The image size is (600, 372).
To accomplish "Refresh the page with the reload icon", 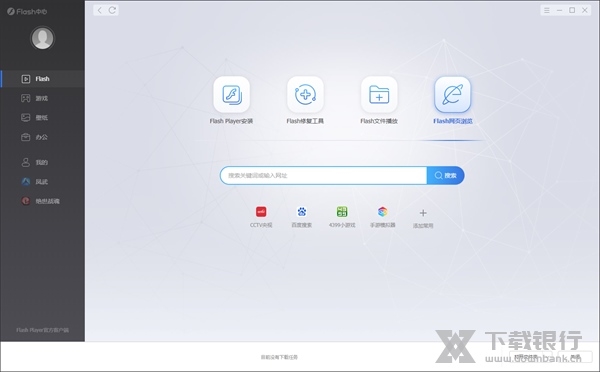I will pyautogui.click(x=112, y=10).
